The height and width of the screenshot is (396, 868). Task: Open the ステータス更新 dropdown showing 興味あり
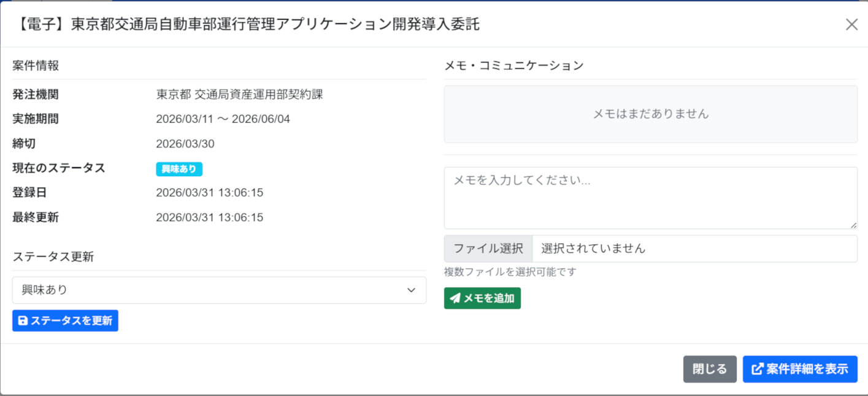click(219, 290)
